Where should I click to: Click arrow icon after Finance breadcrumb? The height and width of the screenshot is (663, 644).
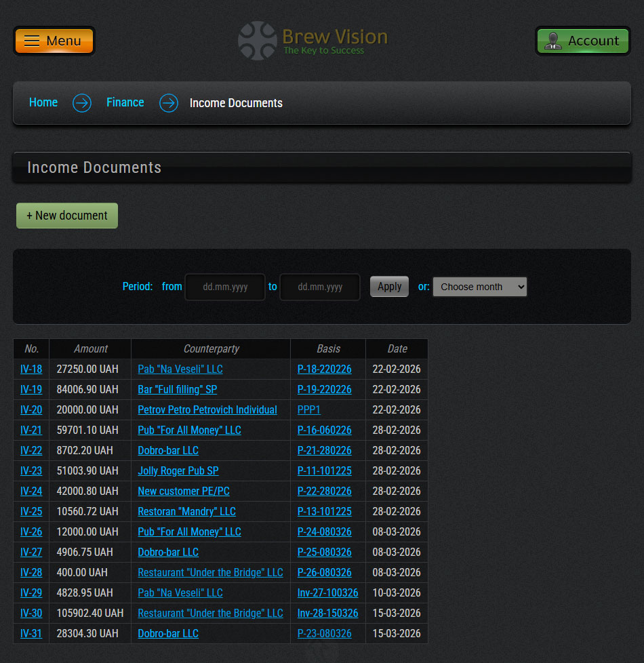click(x=169, y=103)
